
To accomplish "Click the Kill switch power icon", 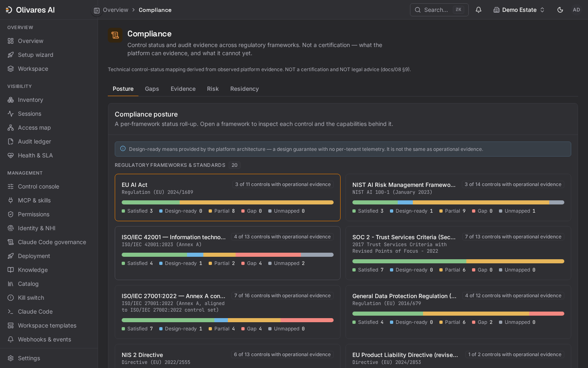I will point(11,298).
